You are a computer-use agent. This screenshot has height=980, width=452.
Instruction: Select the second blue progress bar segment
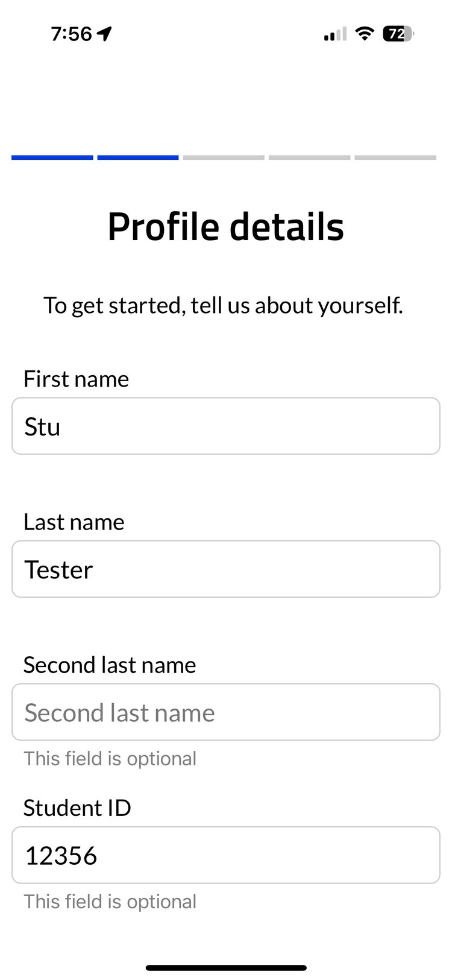click(x=137, y=157)
